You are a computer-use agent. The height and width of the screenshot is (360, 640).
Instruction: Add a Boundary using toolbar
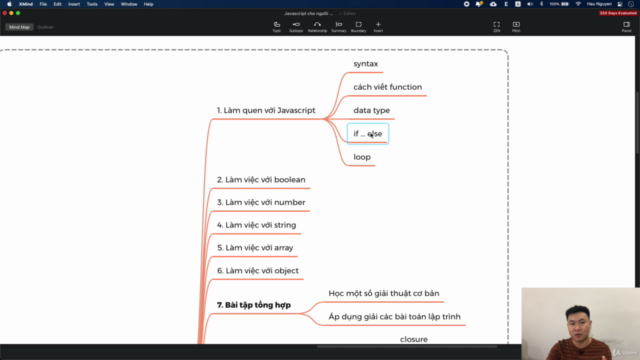pos(359,27)
